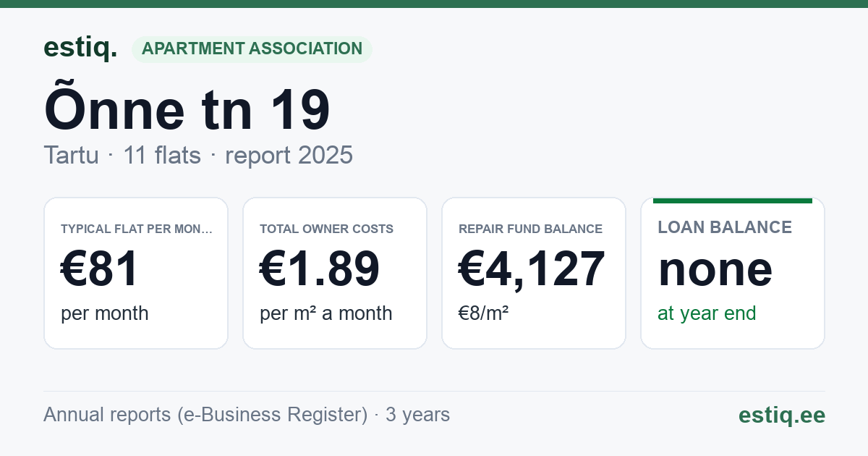This screenshot has height=456, width=868.
Task: Click the €81 value
Action: point(100,269)
